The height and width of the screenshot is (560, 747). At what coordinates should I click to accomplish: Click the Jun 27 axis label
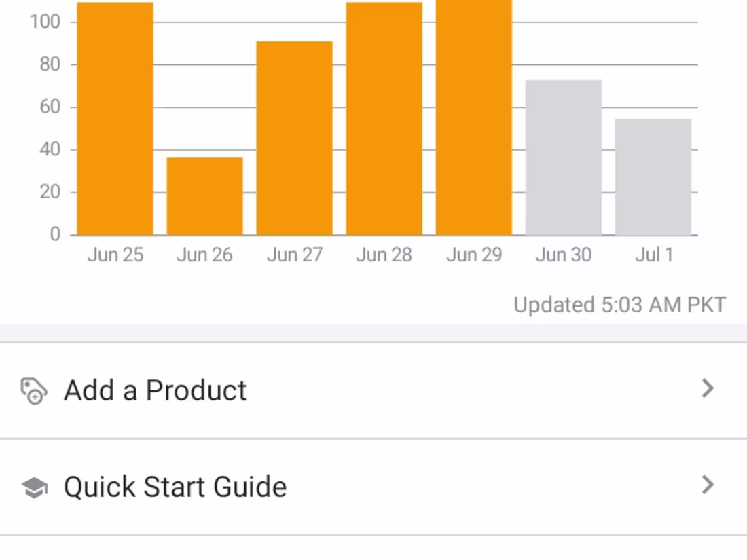(295, 255)
